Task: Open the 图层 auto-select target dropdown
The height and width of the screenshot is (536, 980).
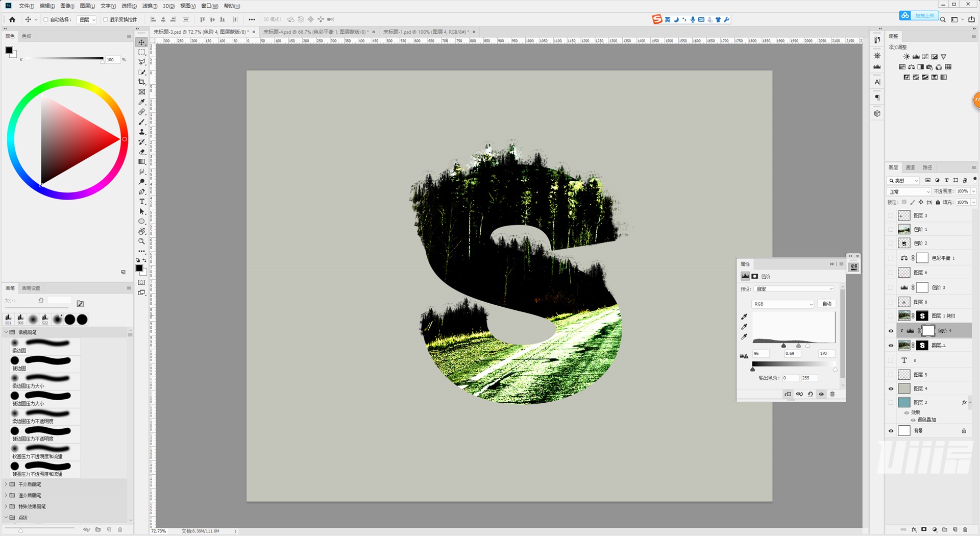Action: pyautogui.click(x=87, y=19)
